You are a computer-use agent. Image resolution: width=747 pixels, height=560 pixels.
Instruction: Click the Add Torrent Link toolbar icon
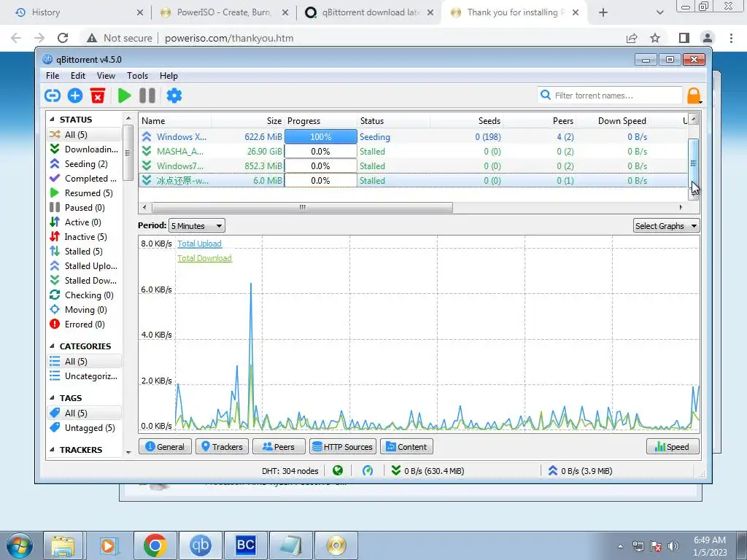53,96
